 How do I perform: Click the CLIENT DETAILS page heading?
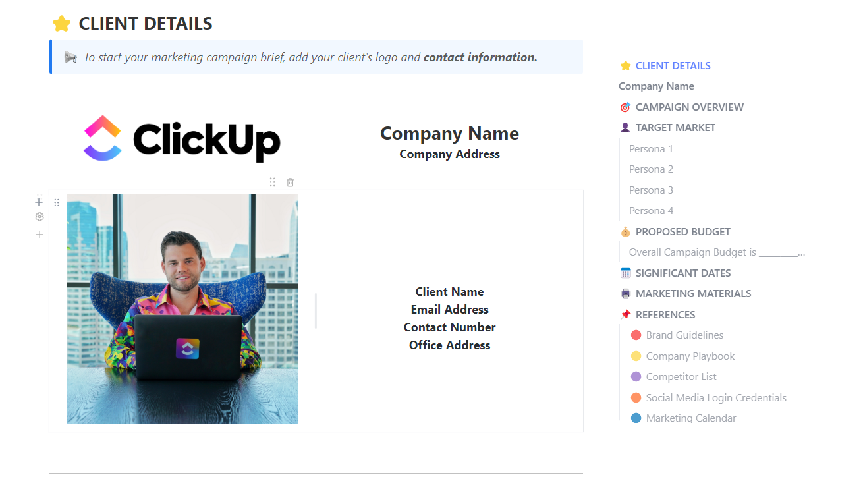146,24
